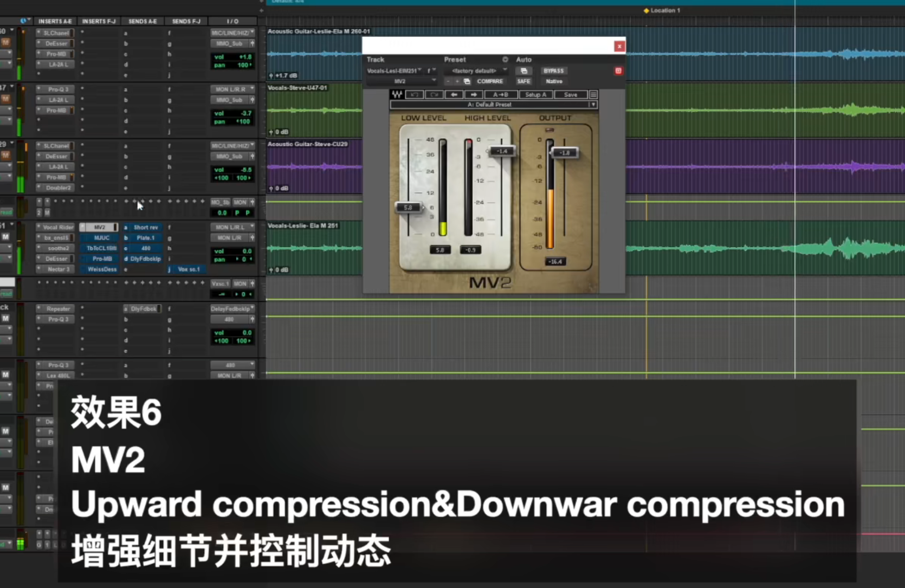This screenshot has height=588, width=905.
Task: Click the Waves logo in plugin toolbar
Action: pyautogui.click(x=397, y=94)
